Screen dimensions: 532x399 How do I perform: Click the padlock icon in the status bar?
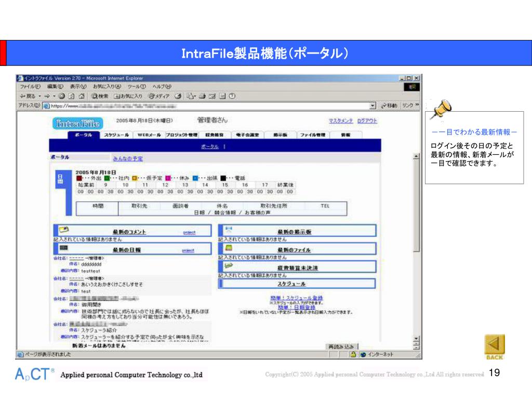tap(353, 354)
